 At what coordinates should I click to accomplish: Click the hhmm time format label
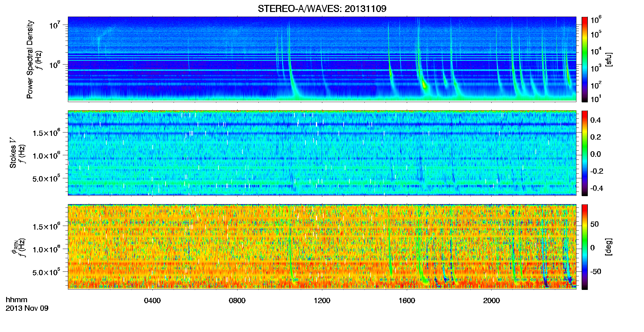click(x=17, y=300)
